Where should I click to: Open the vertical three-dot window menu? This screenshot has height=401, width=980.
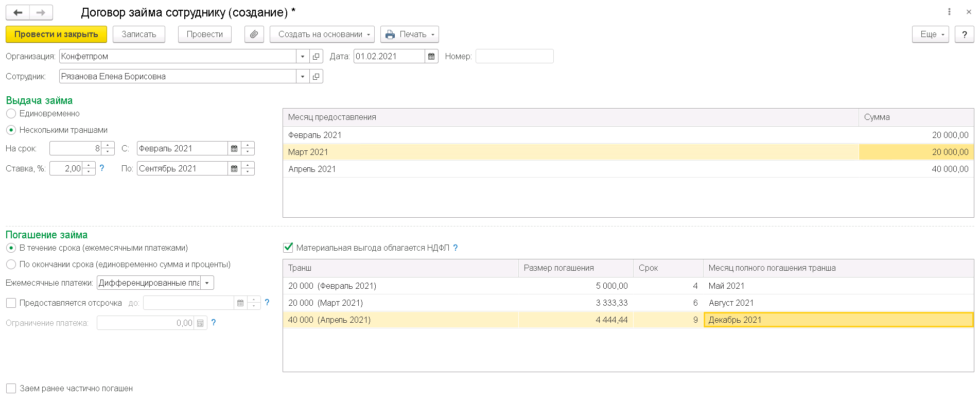(x=950, y=12)
